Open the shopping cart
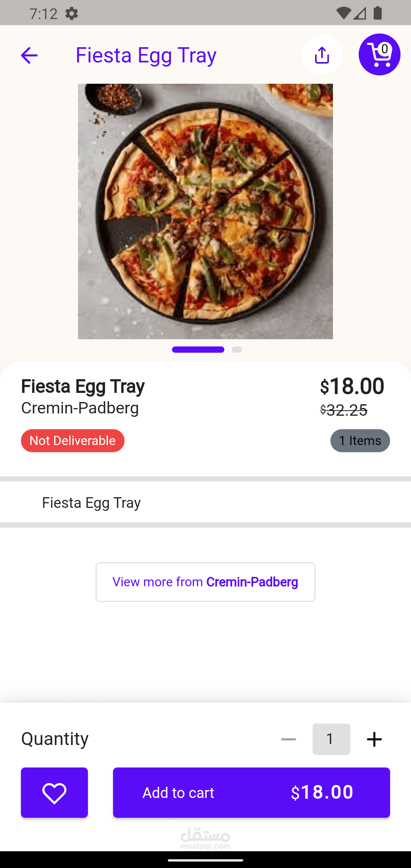 [x=379, y=55]
